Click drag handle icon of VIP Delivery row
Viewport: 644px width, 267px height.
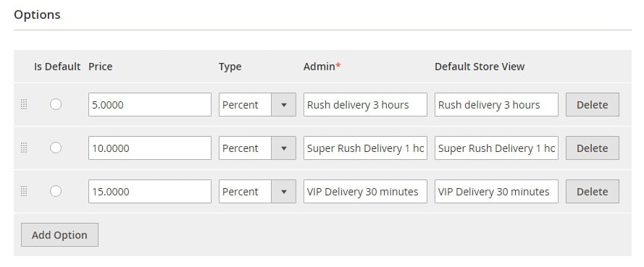tap(24, 191)
